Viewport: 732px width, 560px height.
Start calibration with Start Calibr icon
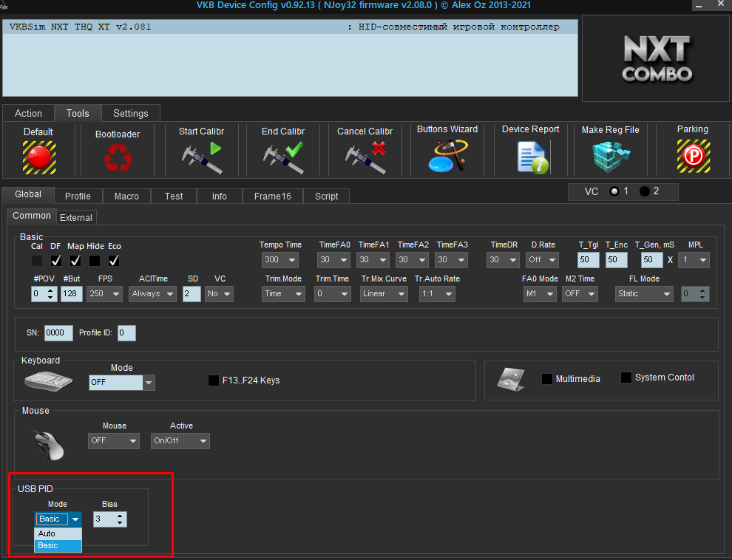coord(201,157)
